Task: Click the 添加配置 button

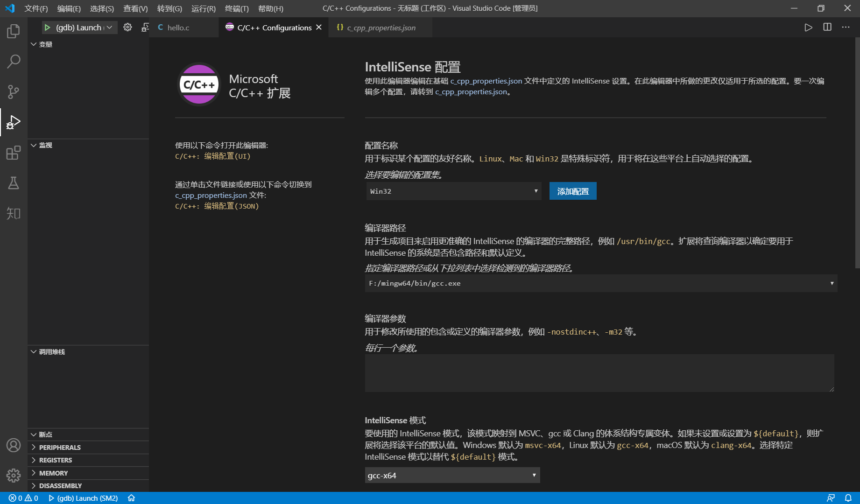Action: tap(572, 191)
